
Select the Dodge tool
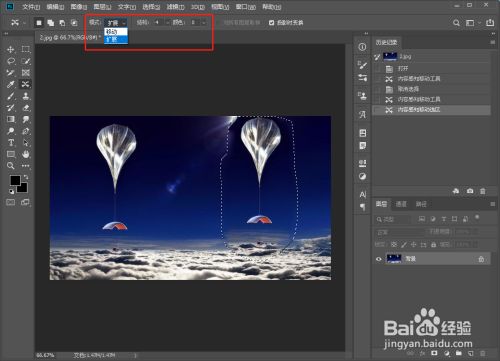pyautogui.click(x=11, y=131)
